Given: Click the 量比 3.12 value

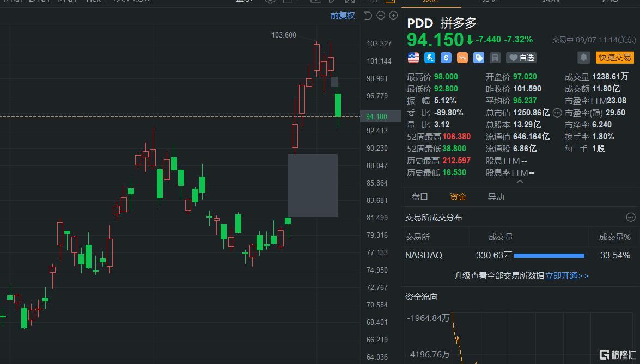Looking at the screenshot, I should coord(442,125).
